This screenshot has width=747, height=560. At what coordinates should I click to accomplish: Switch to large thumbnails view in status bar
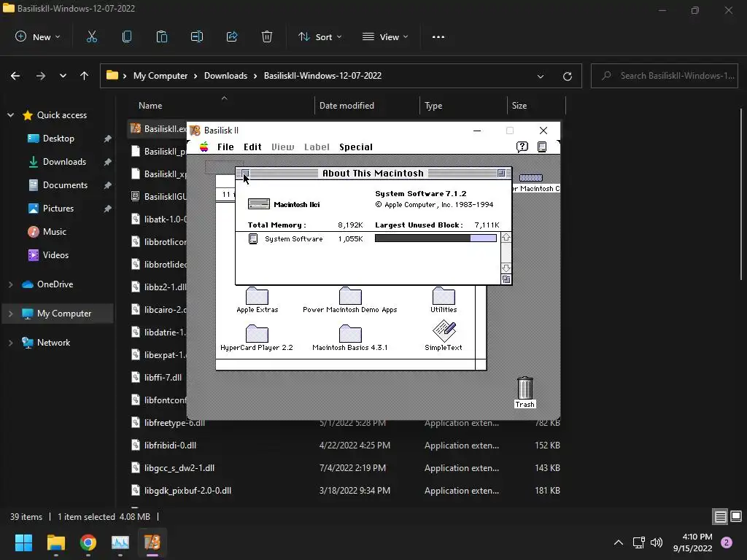pyautogui.click(x=736, y=517)
